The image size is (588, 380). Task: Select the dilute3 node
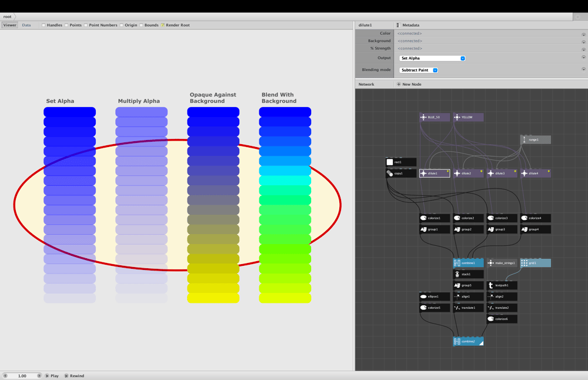coord(502,174)
